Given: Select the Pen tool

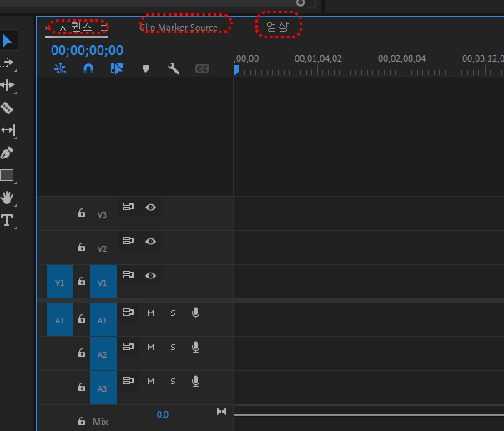Looking at the screenshot, I should [x=7, y=153].
